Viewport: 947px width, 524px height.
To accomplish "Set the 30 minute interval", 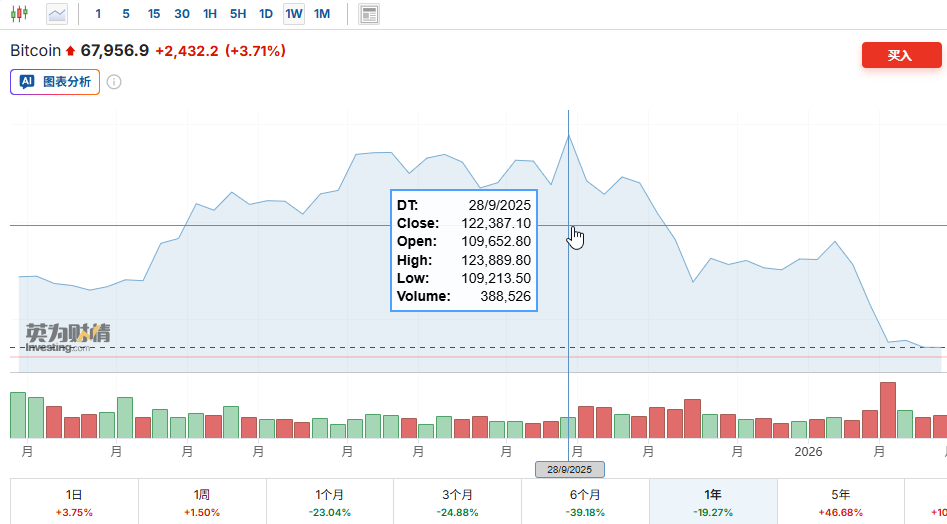I will click(182, 13).
